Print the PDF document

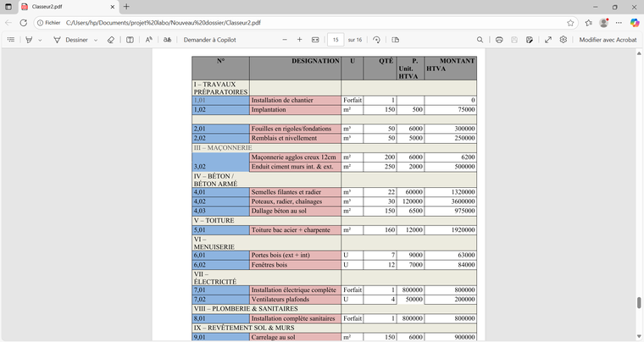(x=499, y=40)
